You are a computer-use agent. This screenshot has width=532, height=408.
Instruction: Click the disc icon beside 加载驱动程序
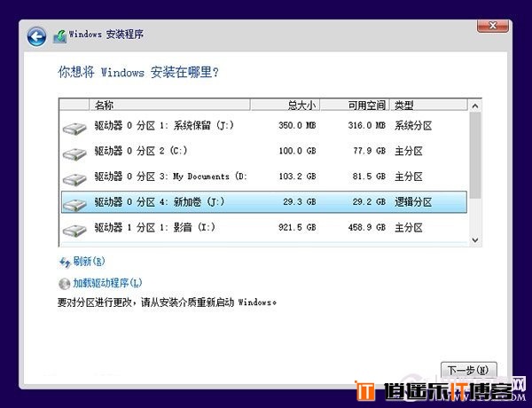point(64,284)
